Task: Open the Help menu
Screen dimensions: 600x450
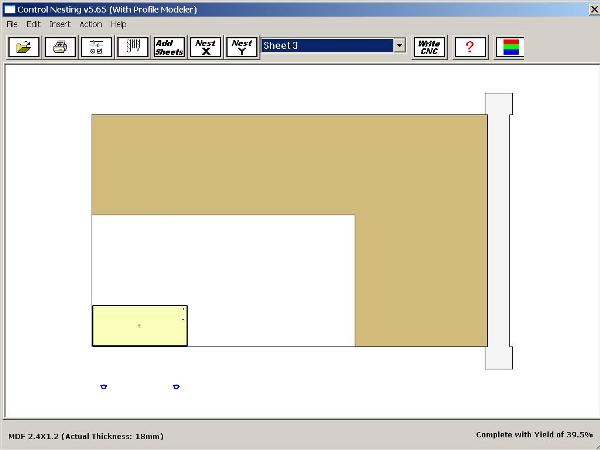Action: 118,24
